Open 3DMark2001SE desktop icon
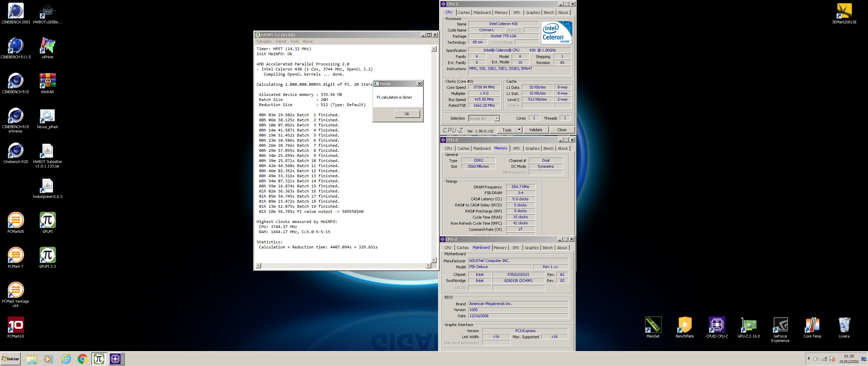Viewport: 868px width, 366px height. tap(844, 14)
